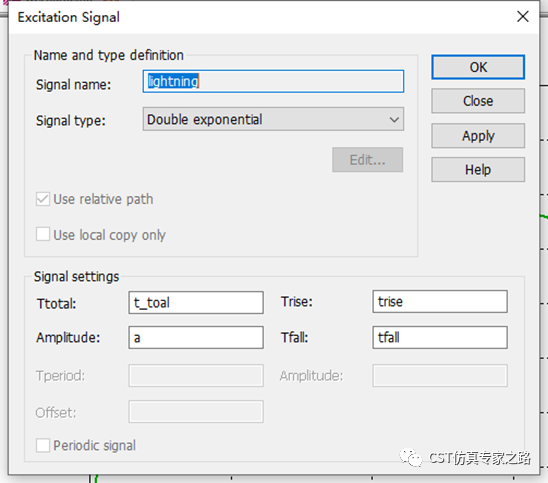548x483 pixels.
Task: Click the Apply button
Action: 478,136
